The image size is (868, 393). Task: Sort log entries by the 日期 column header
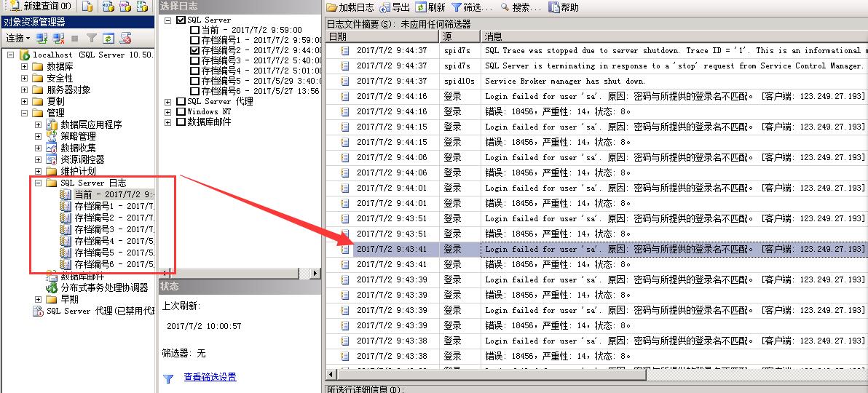click(381, 36)
